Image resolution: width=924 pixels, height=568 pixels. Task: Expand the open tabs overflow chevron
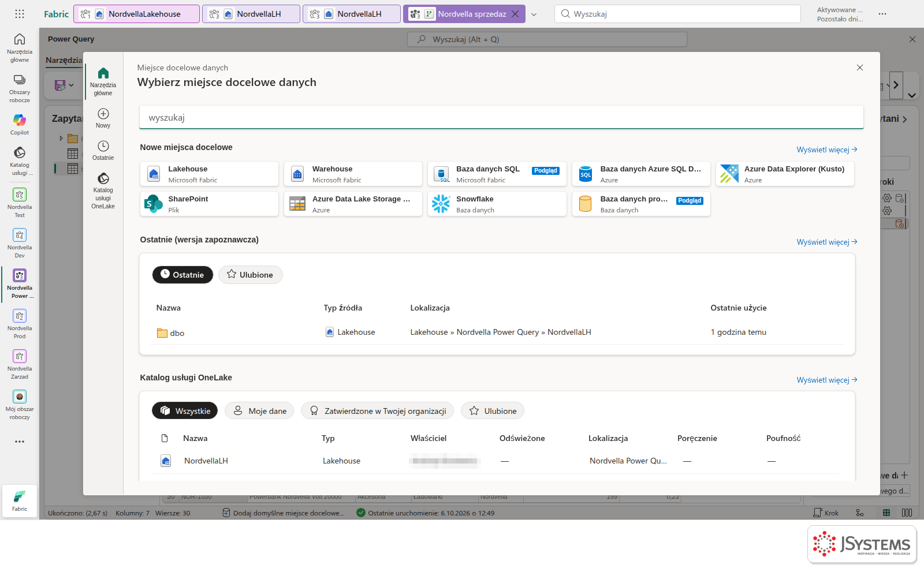pos(534,14)
